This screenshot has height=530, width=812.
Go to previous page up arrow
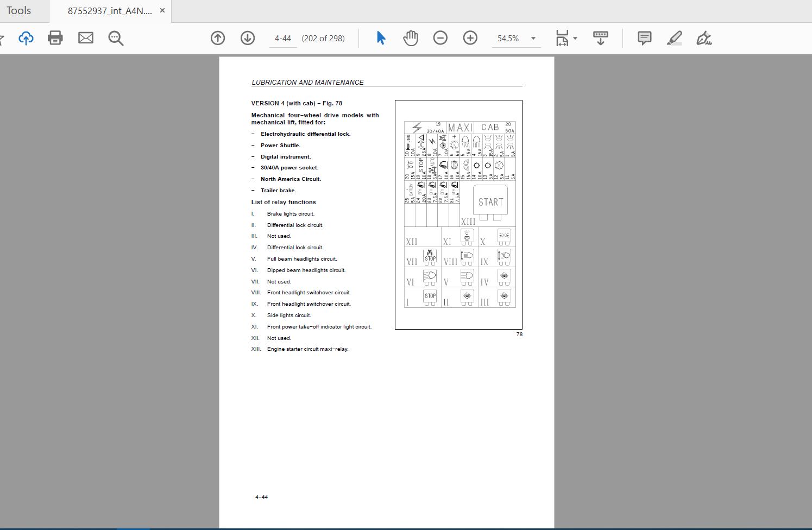218,38
